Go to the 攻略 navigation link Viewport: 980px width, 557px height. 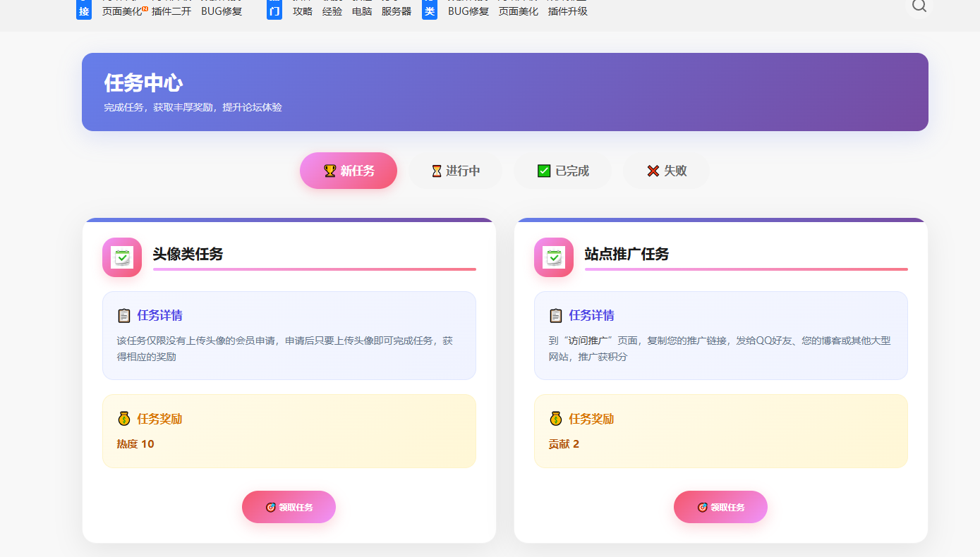point(303,11)
